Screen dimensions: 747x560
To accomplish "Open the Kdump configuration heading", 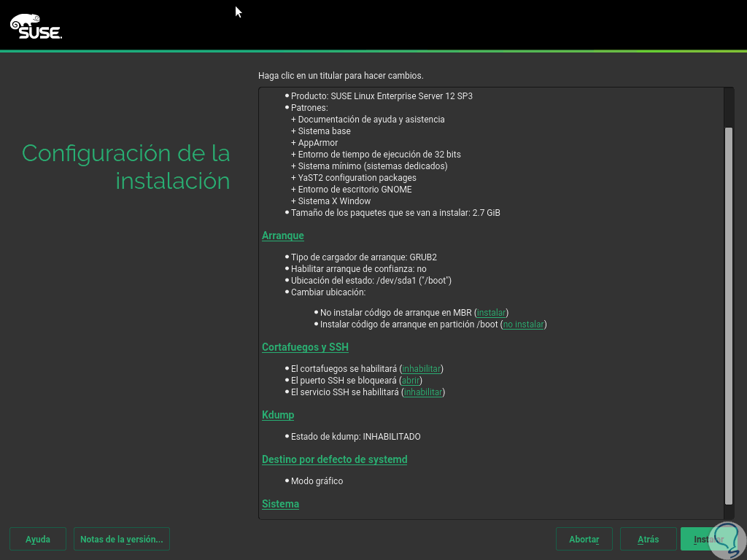I will click(x=278, y=415).
